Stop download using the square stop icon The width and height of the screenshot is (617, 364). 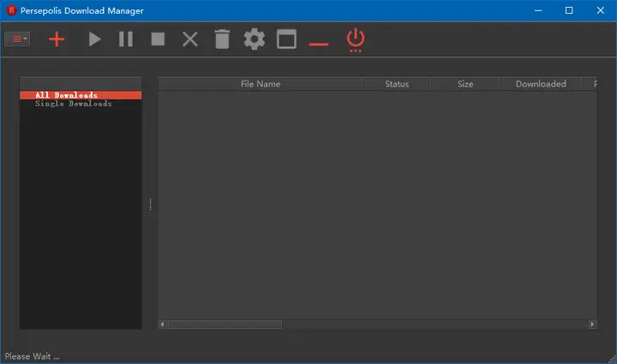tap(158, 39)
